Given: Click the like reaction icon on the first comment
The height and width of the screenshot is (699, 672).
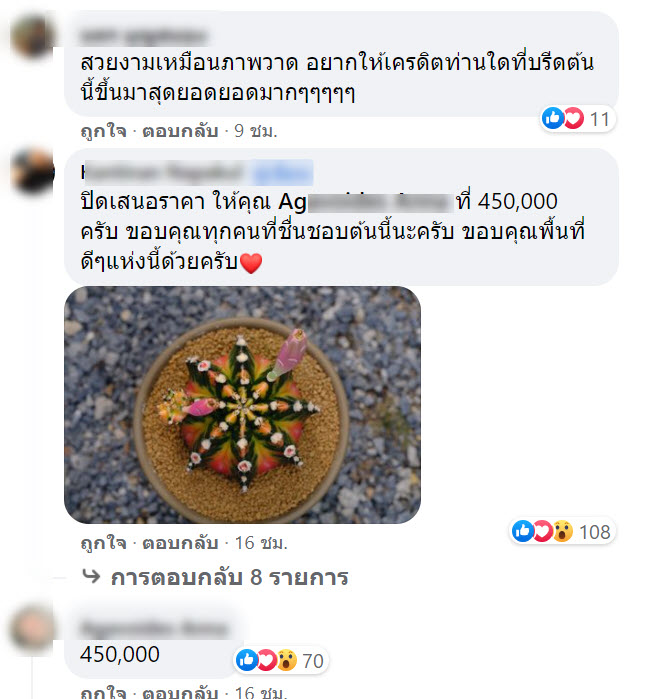Looking at the screenshot, I should click(552, 118).
